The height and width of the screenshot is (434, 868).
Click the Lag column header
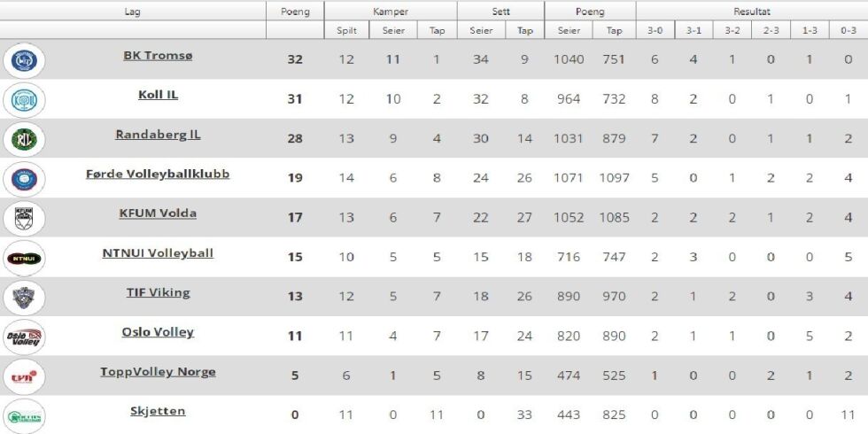tap(132, 12)
